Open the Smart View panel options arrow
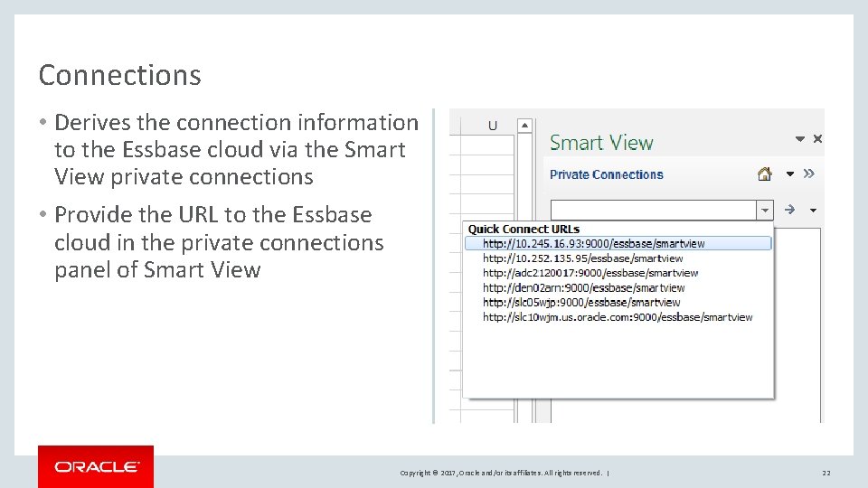868x488 pixels. pyautogui.click(x=800, y=139)
